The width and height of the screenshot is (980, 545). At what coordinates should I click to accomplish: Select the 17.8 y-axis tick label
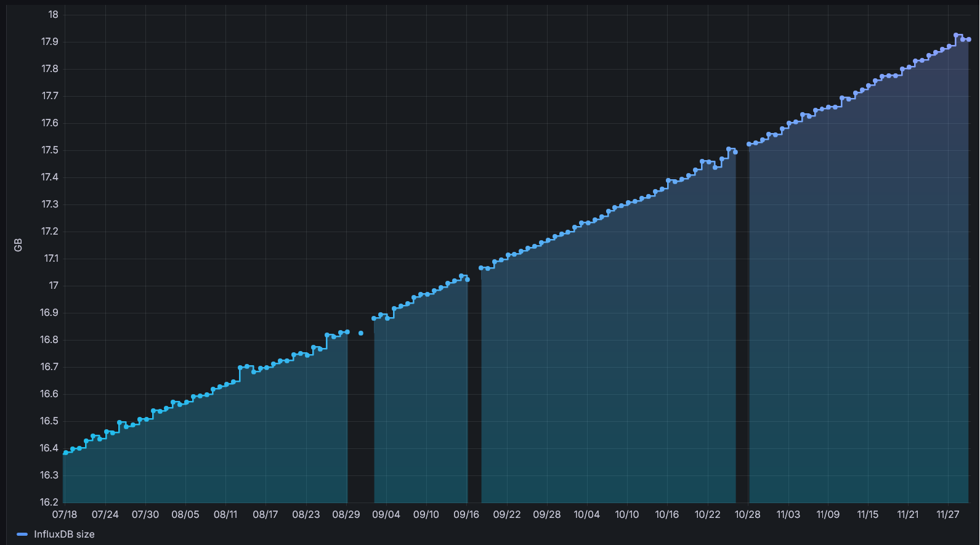[x=50, y=69]
